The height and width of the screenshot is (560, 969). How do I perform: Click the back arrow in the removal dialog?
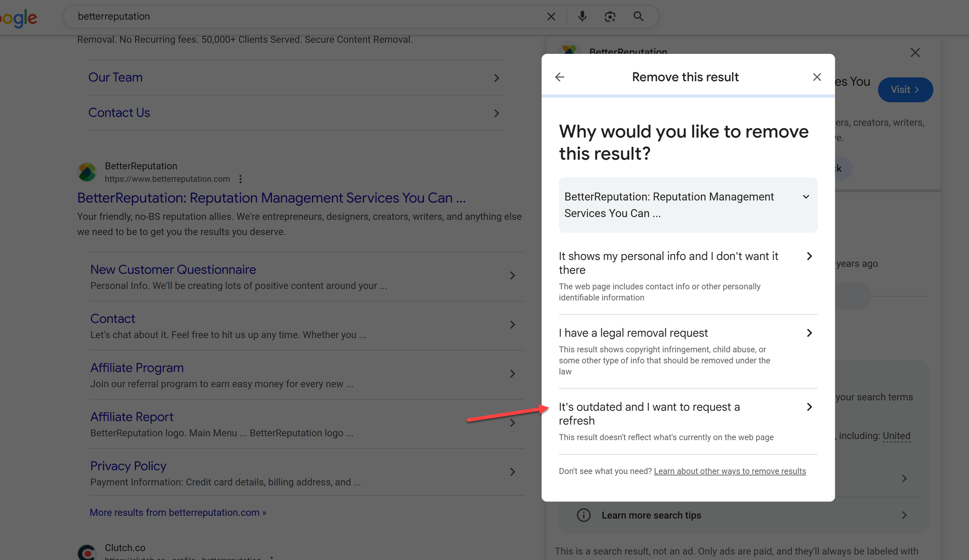pyautogui.click(x=559, y=77)
